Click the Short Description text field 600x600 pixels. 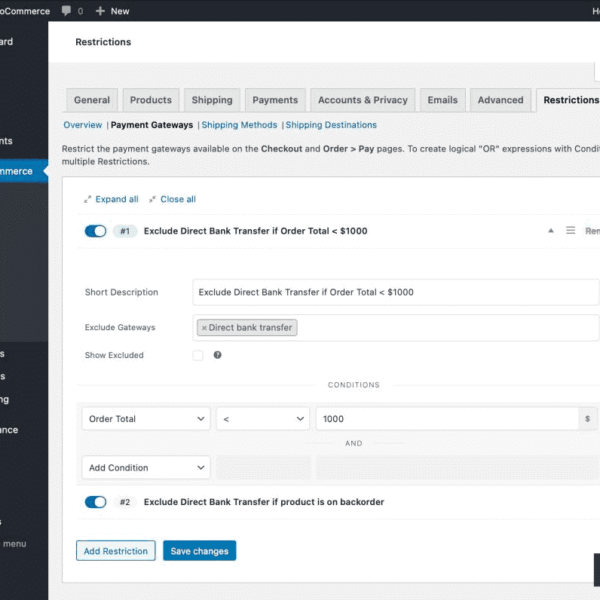(395, 292)
